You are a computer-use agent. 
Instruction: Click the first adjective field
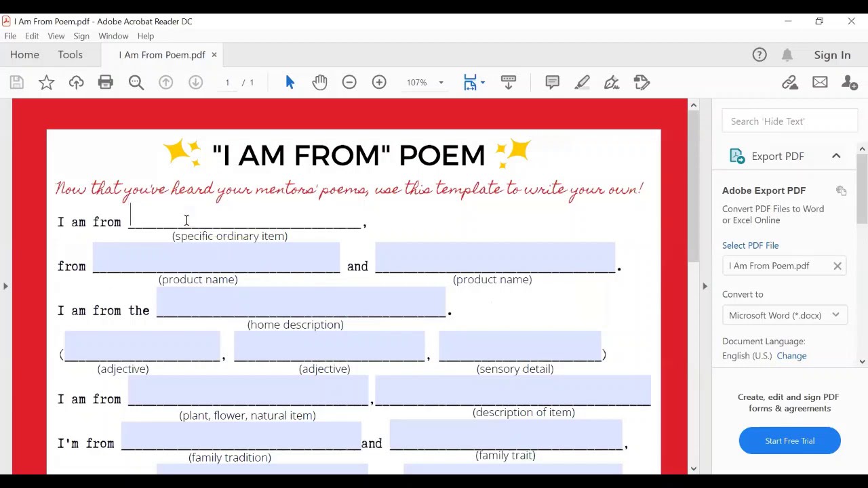pos(142,347)
